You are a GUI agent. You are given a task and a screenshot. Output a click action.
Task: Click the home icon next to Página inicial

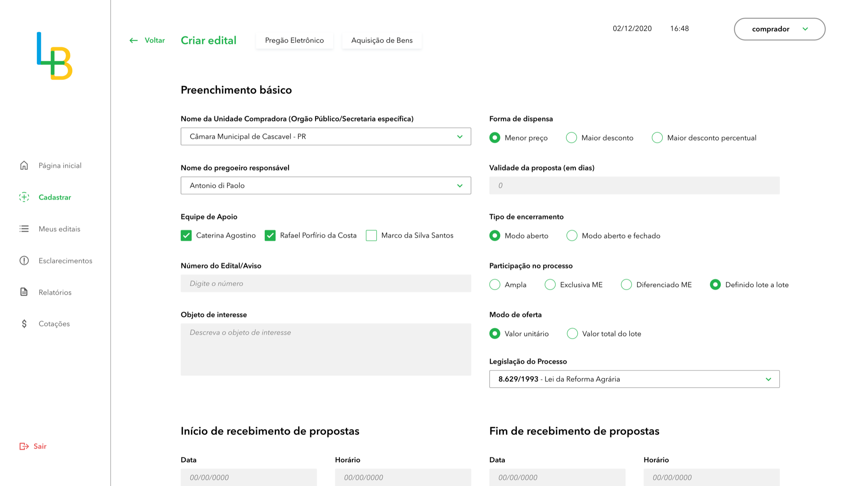[x=24, y=165]
